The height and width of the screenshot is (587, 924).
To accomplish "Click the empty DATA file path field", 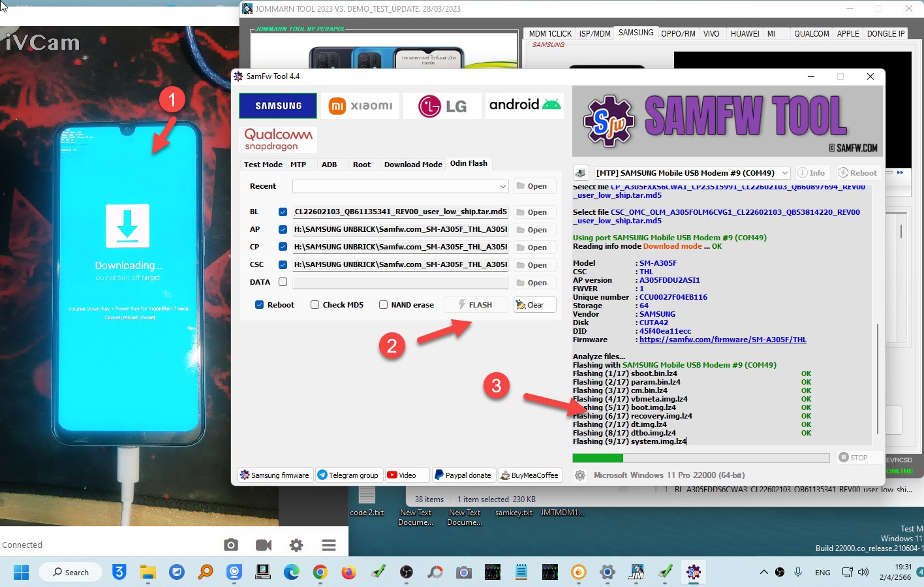I will coord(400,282).
